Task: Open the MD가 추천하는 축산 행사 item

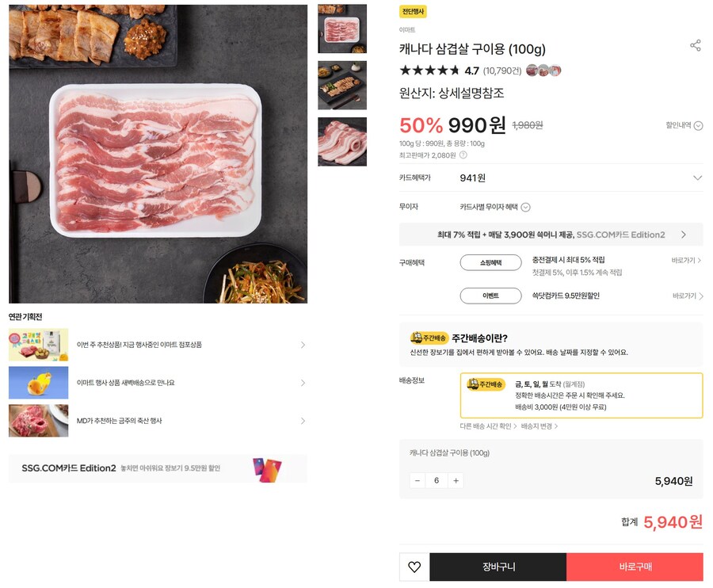Action: pyautogui.click(x=158, y=420)
